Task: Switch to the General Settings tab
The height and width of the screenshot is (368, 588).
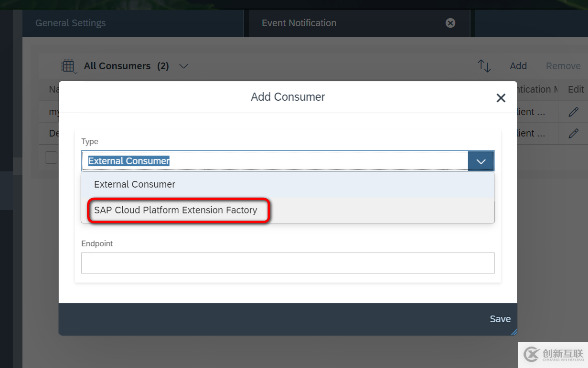Action: pyautogui.click(x=70, y=22)
